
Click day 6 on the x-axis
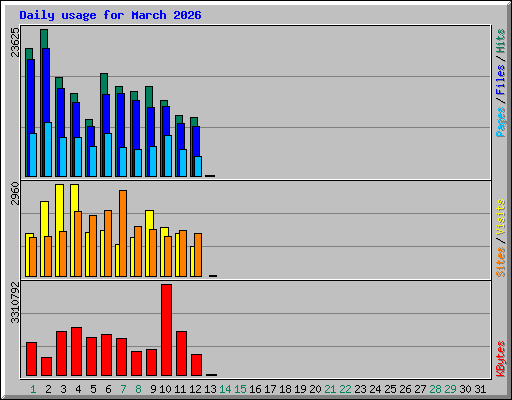tap(108, 389)
